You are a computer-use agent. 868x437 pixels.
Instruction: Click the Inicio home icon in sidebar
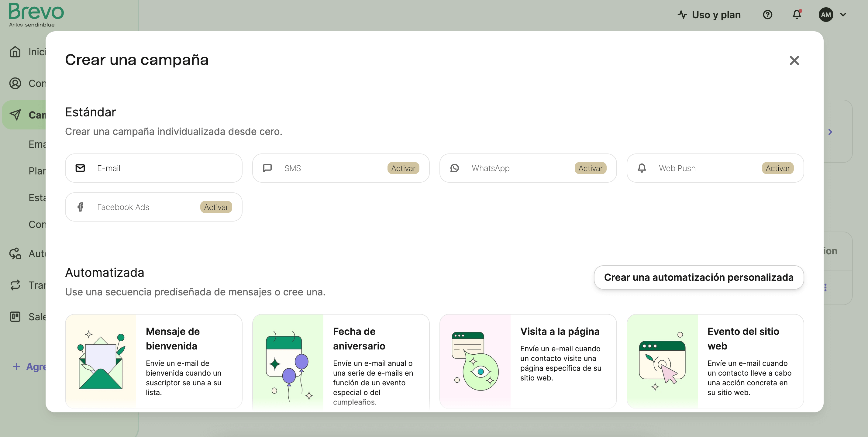coord(15,52)
